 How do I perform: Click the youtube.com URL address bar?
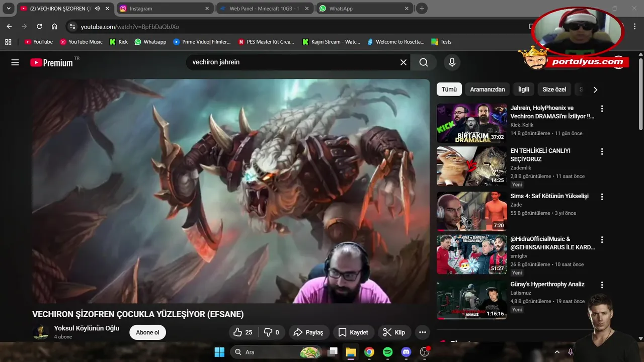click(130, 27)
